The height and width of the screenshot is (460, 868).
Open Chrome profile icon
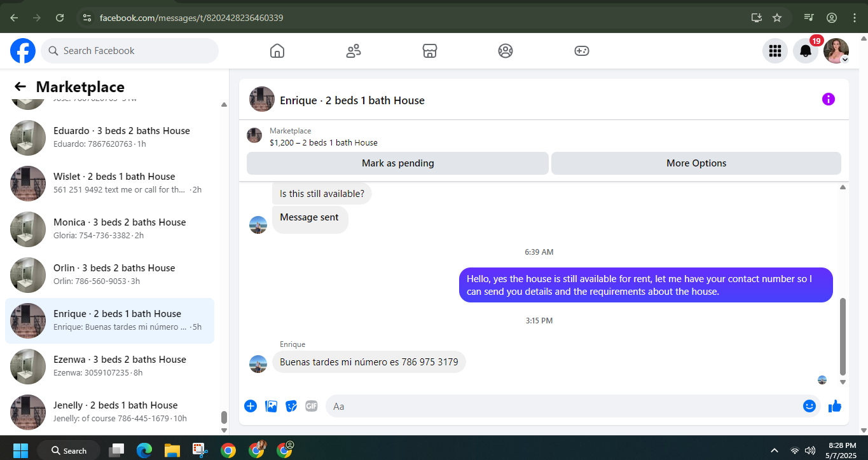[x=832, y=18]
